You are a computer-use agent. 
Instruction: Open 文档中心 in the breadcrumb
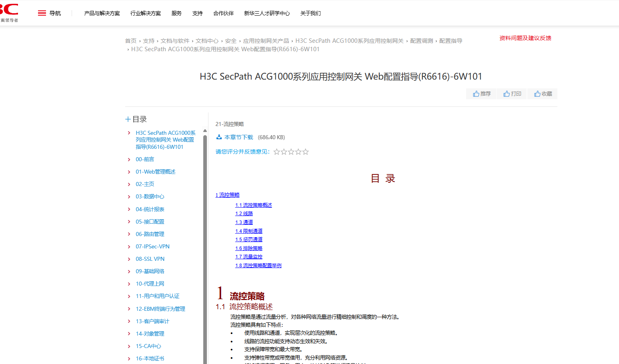point(207,41)
